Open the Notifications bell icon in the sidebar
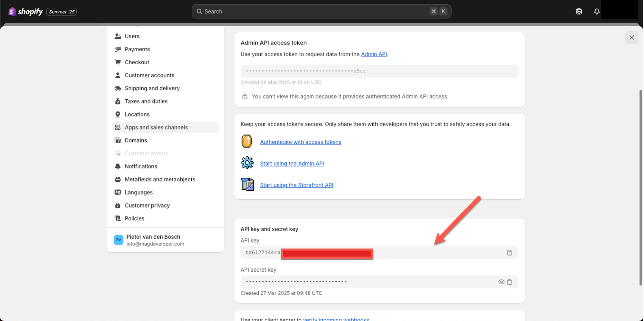Viewport: 644px width, 321px height. pyautogui.click(x=118, y=166)
